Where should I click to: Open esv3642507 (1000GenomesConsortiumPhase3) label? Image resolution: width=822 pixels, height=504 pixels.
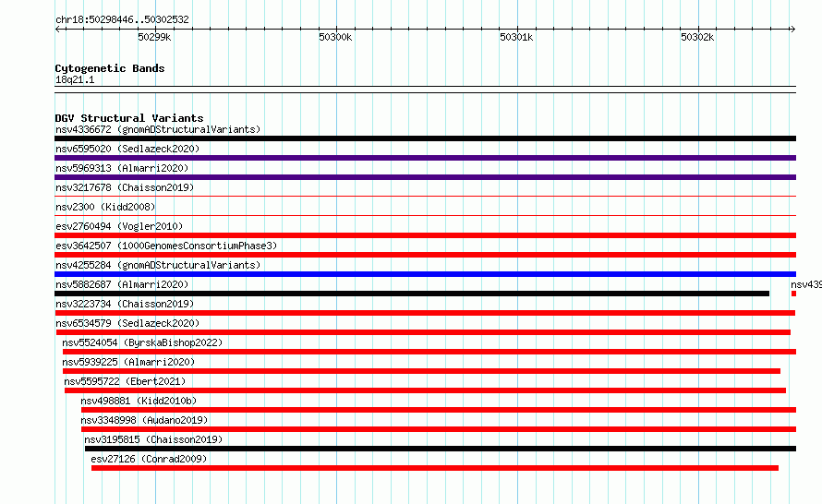[x=166, y=246]
